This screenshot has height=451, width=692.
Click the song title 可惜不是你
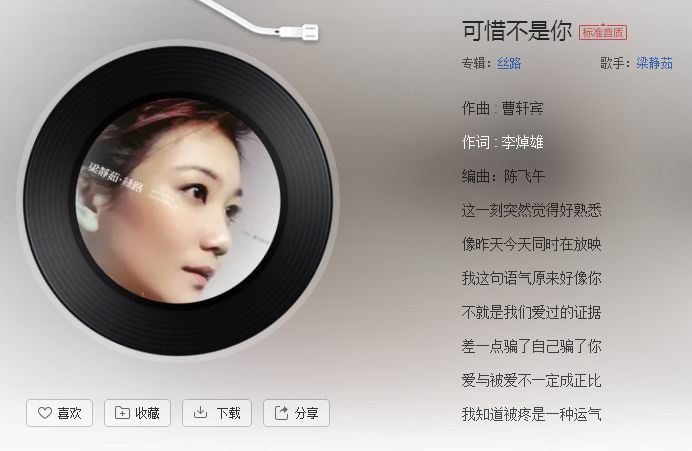tap(517, 31)
